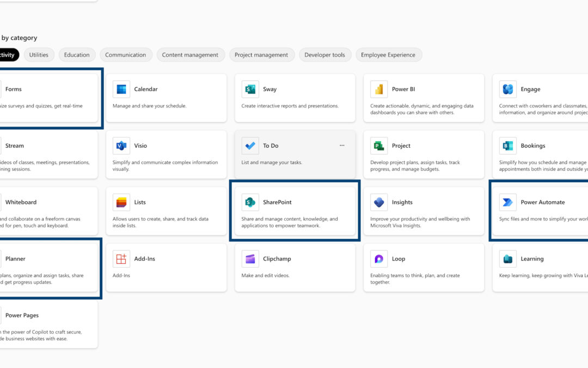Filter by Developer tools

pos(324,55)
